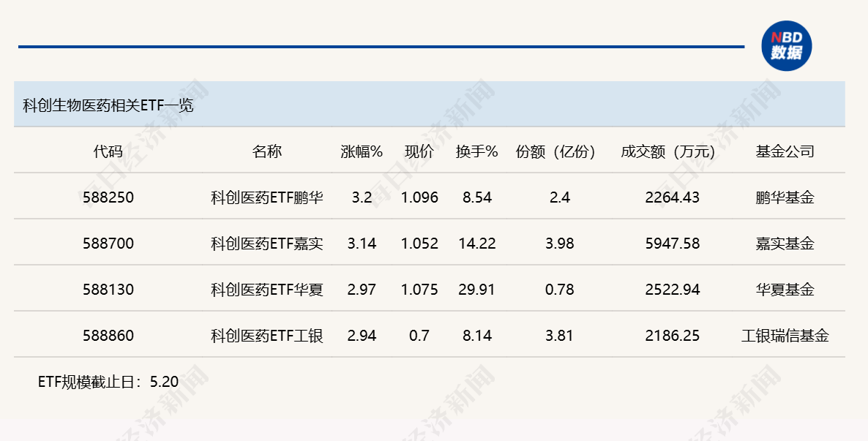Select the 基金公司 column header
This screenshot has height=441, width=868.
(785, 151)
